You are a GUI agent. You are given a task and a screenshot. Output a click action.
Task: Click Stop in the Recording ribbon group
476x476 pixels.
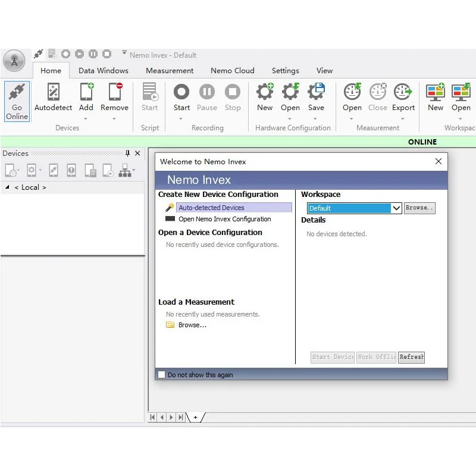[233, 97]
